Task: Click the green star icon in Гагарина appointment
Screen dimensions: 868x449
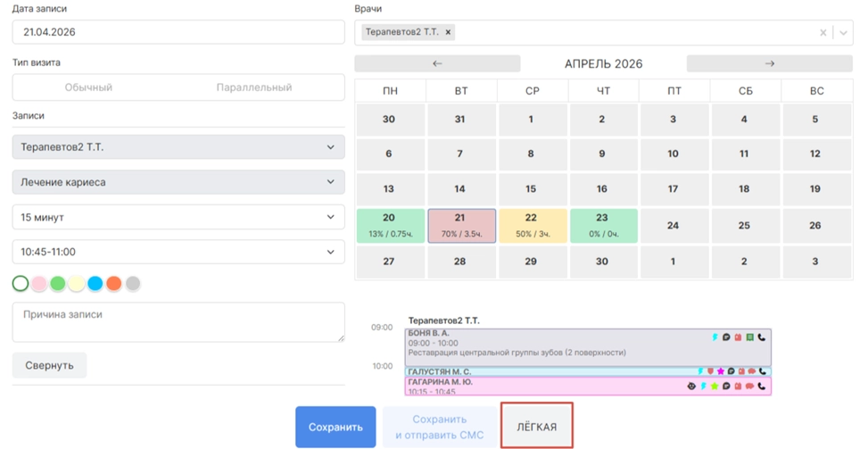Action: click(715, 387)
